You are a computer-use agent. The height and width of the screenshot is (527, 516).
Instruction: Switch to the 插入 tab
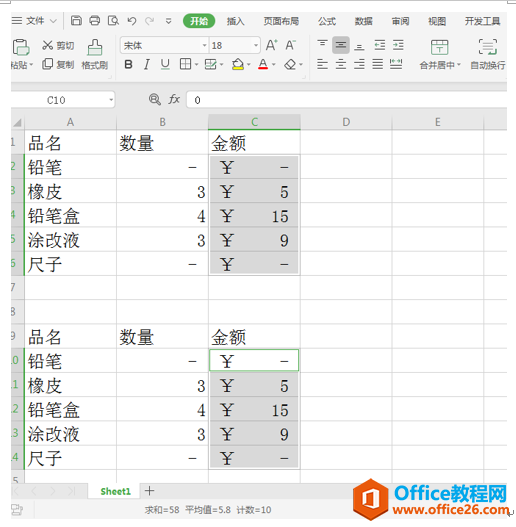[235, 21]
